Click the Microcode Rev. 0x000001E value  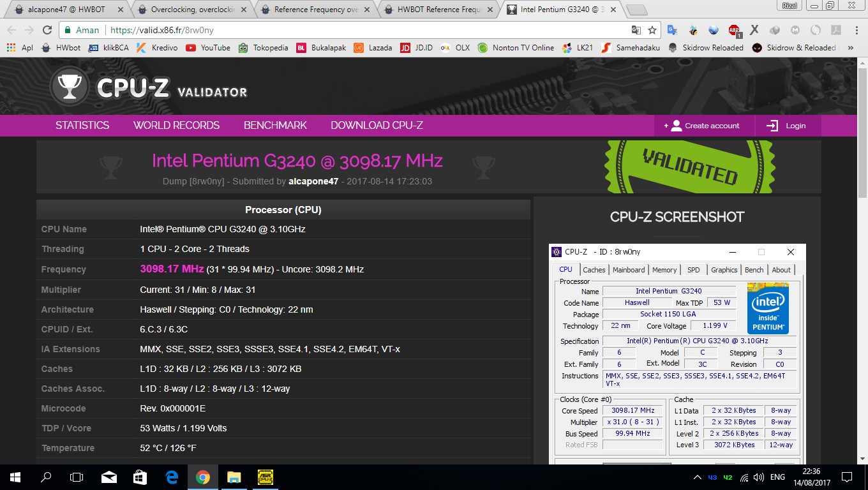[x=172, y=408]
